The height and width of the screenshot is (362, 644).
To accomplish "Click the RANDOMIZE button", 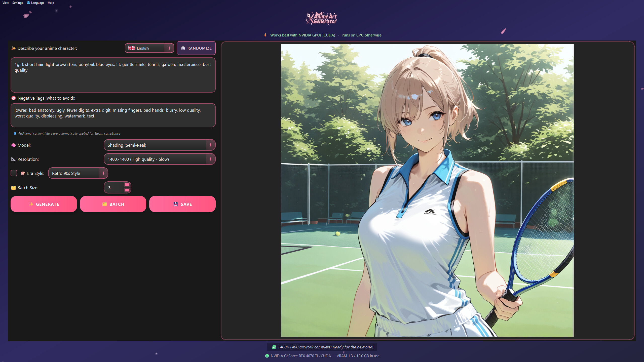I will 196,48.
